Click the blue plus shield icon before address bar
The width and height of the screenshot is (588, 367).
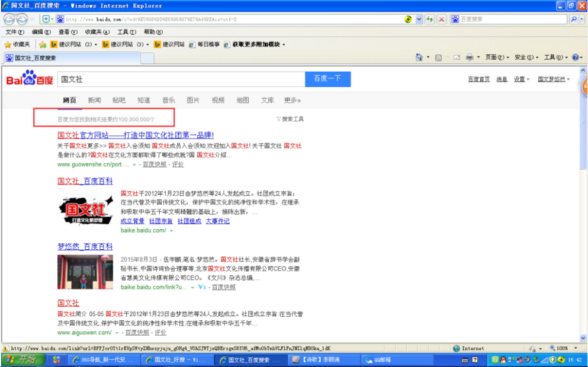point(46,19)
